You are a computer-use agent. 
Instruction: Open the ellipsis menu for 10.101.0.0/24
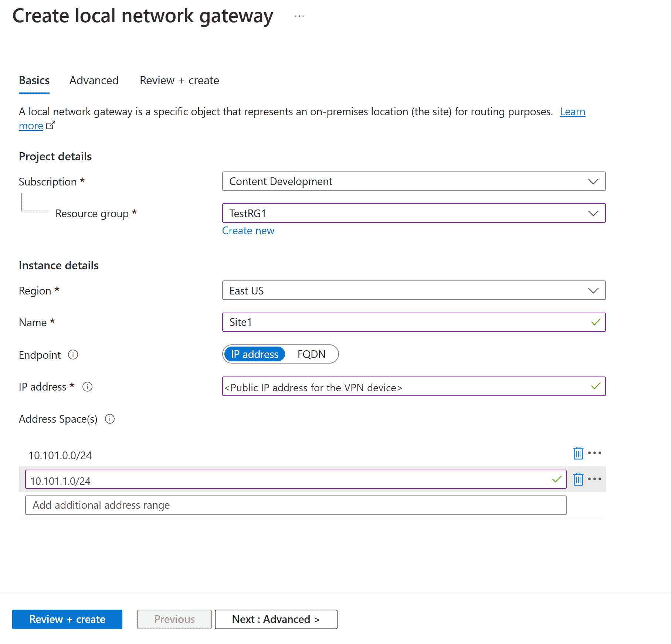(x=595, y=453)
